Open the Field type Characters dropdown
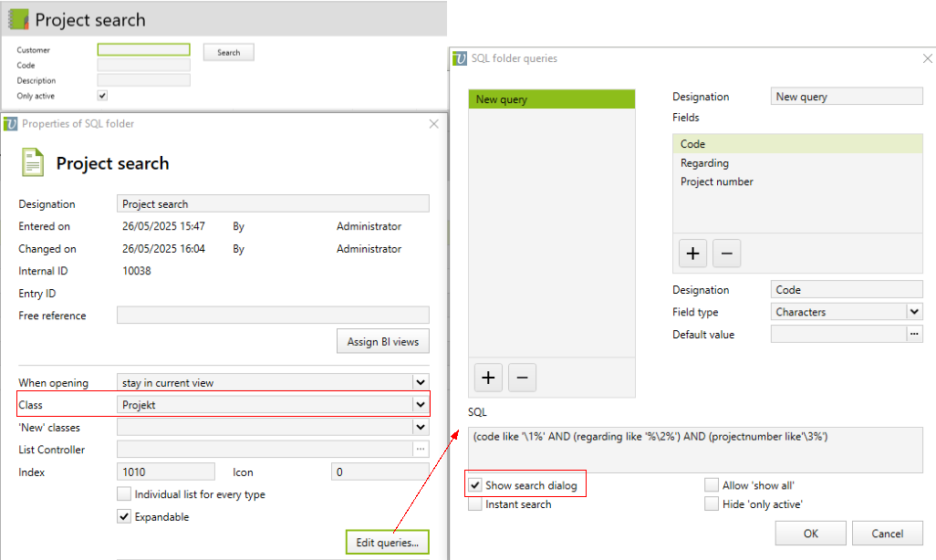This screenshot has width=936, height=560. [x=914, y=312]
